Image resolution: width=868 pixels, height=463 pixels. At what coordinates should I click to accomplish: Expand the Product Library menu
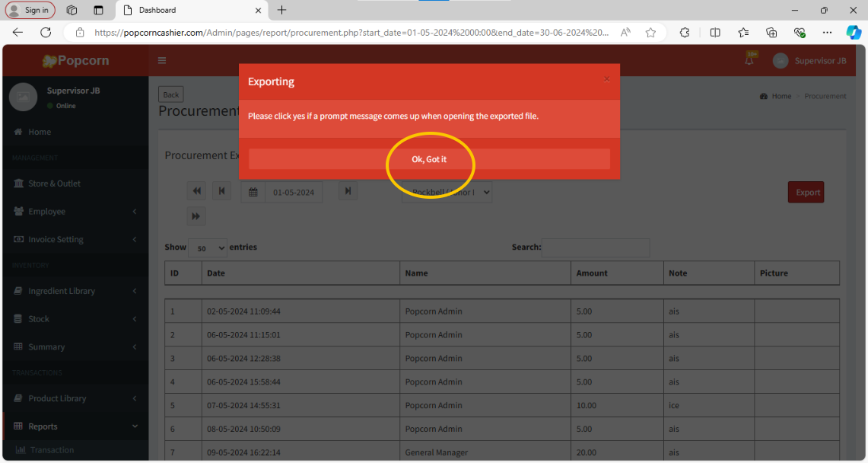point(75,398)
